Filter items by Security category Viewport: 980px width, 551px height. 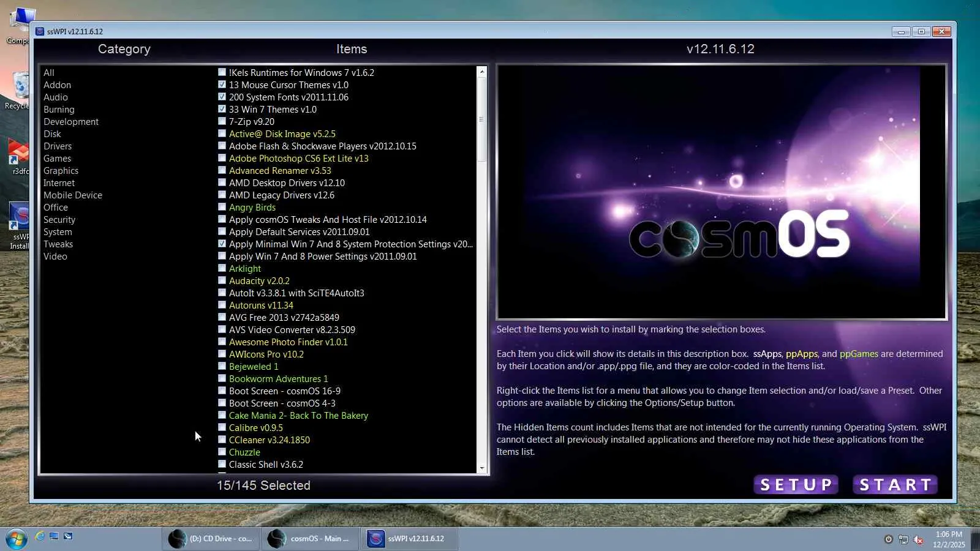(x=59, y=219)
